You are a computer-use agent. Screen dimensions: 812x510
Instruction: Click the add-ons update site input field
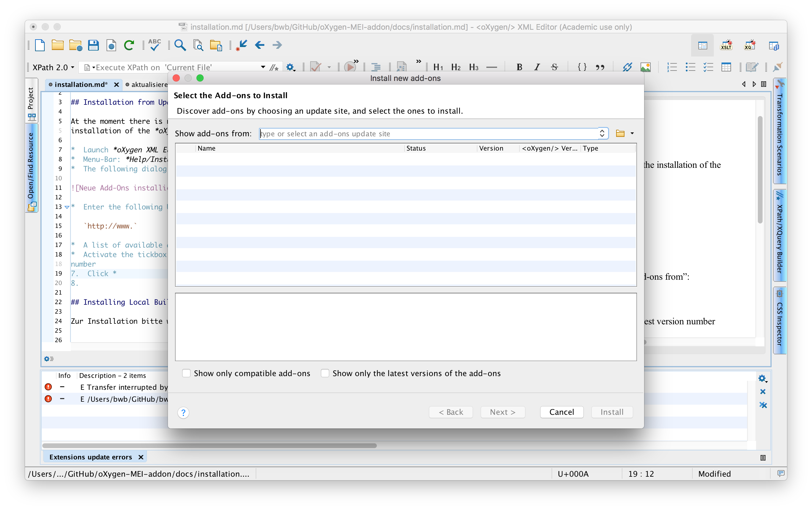pos(432,133)
